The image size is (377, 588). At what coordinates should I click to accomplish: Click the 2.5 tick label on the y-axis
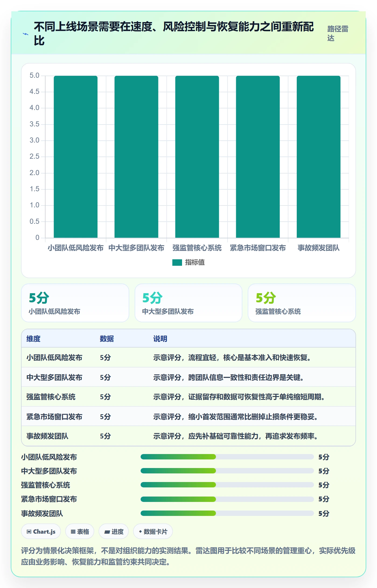click(34, 156)
